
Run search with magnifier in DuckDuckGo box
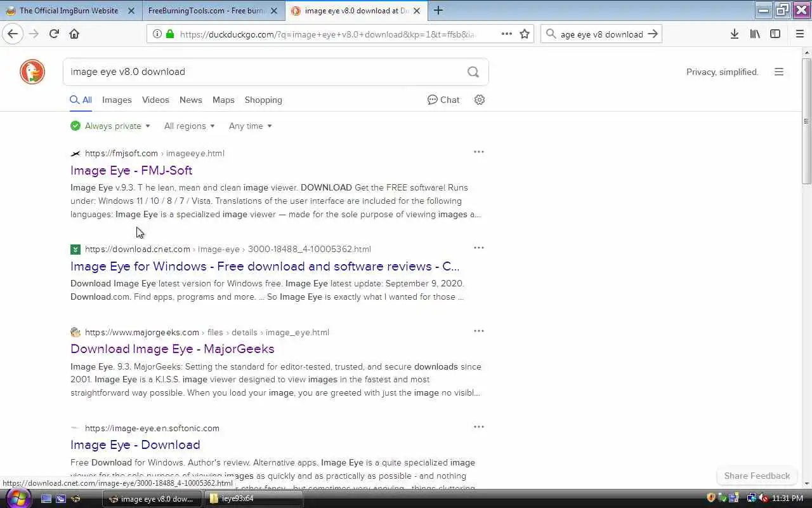click(x=473, y=72)
